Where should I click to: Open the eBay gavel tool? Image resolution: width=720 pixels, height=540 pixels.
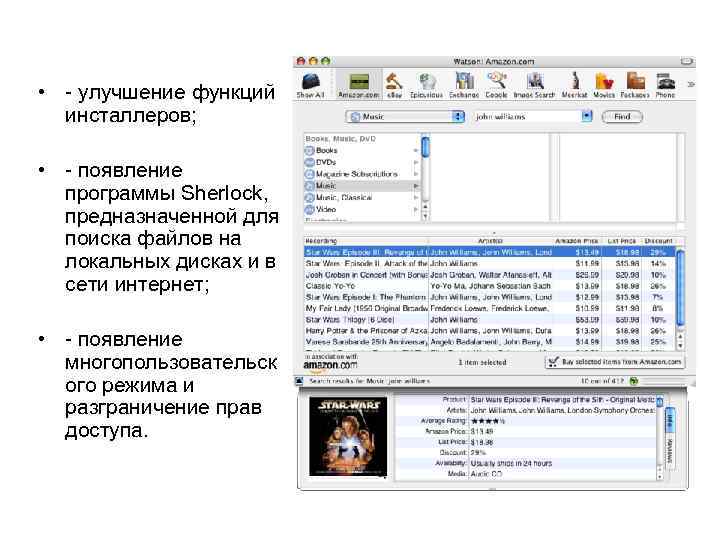coord(394,85)
